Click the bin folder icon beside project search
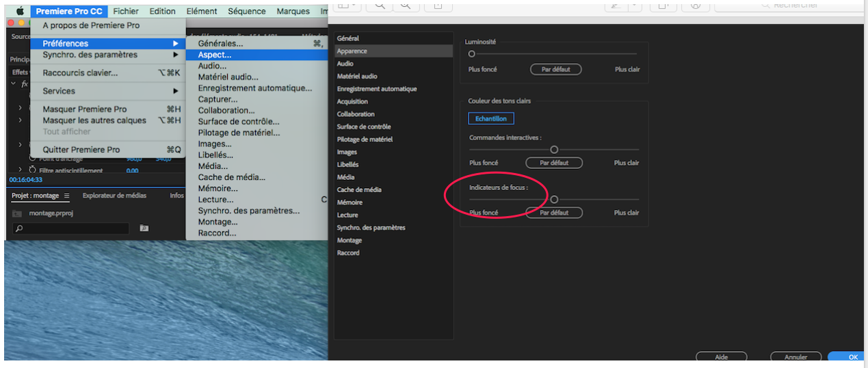 tap(144, 228)
